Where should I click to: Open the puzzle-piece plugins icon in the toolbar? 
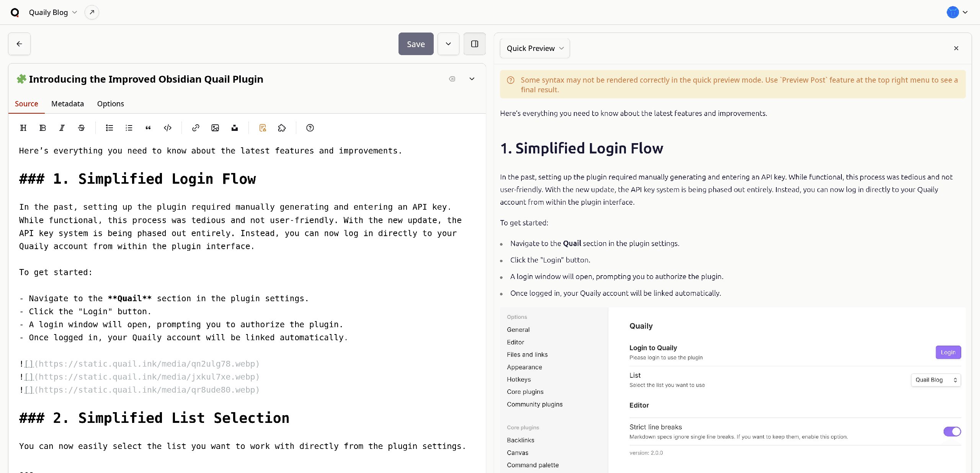(282, 128)
